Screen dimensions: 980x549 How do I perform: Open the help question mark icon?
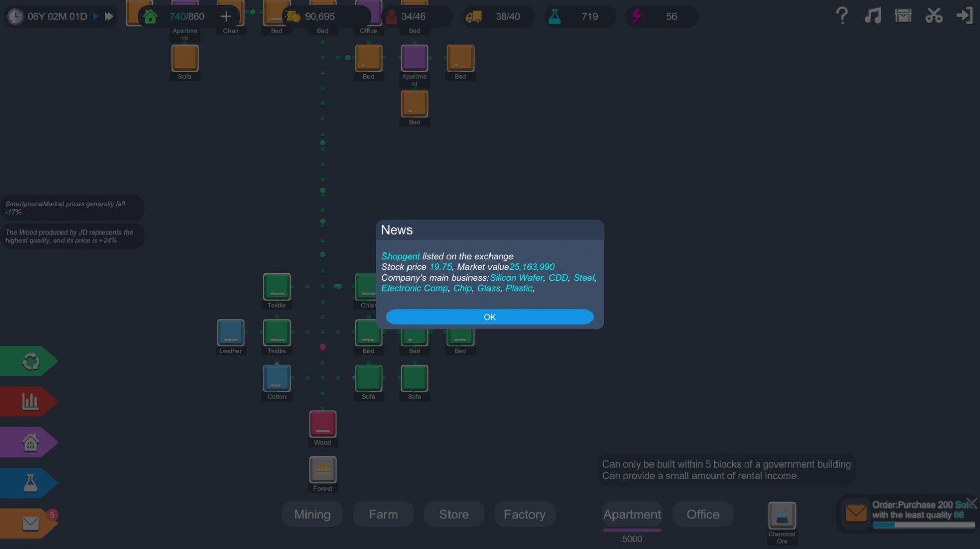(x=842, y=16)
